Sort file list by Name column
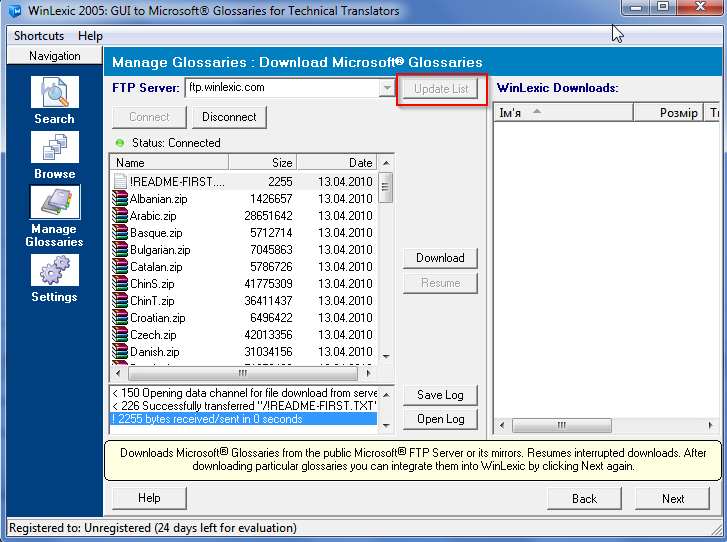The height and width of the screenshot is (542, 727). click(x=169, y=162)
